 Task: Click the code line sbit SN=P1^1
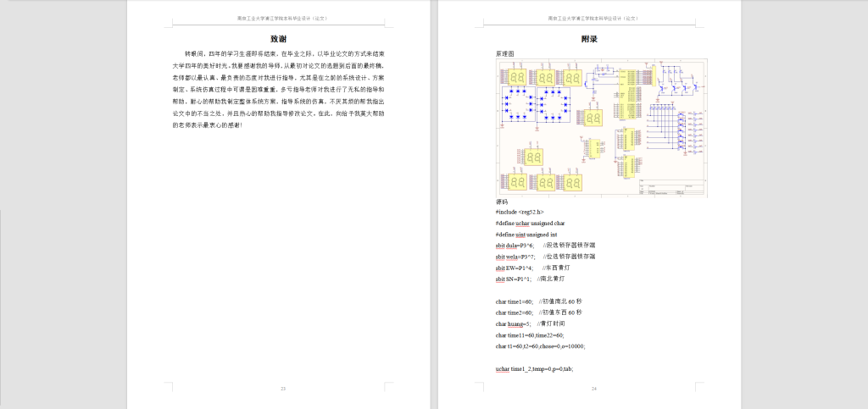531,279
